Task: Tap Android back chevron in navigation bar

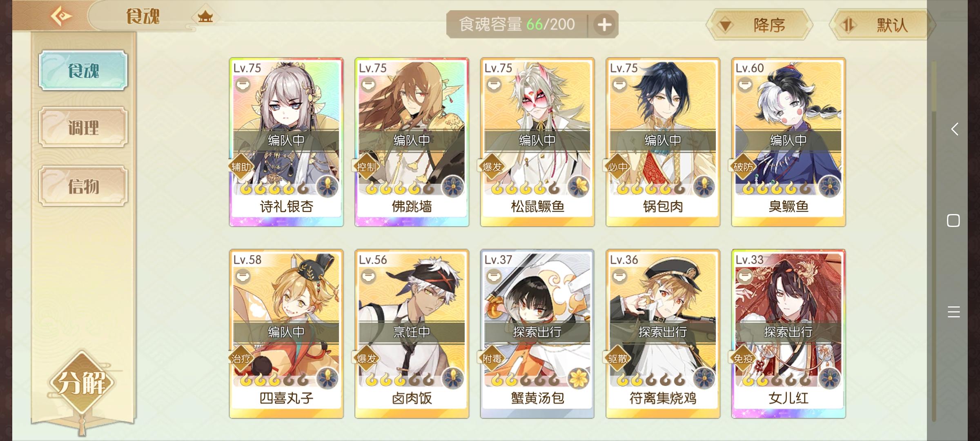Action: point(954,129)
